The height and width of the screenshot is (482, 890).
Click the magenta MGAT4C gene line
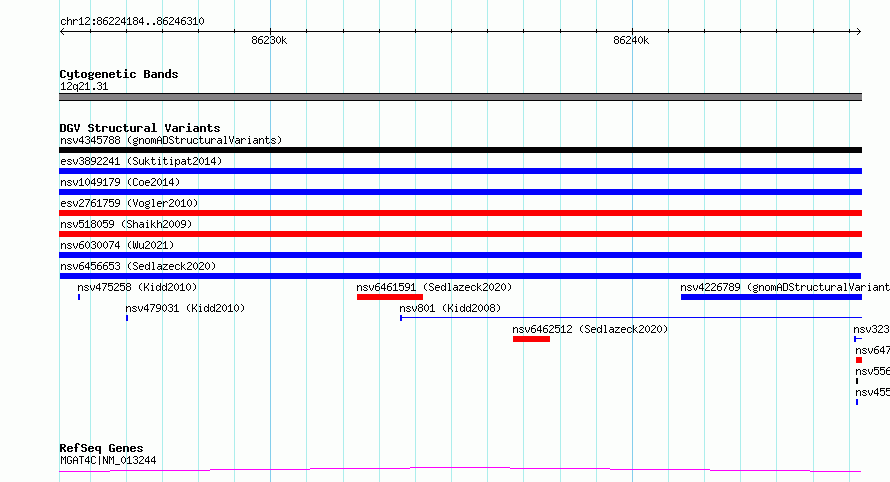[460, 470]
